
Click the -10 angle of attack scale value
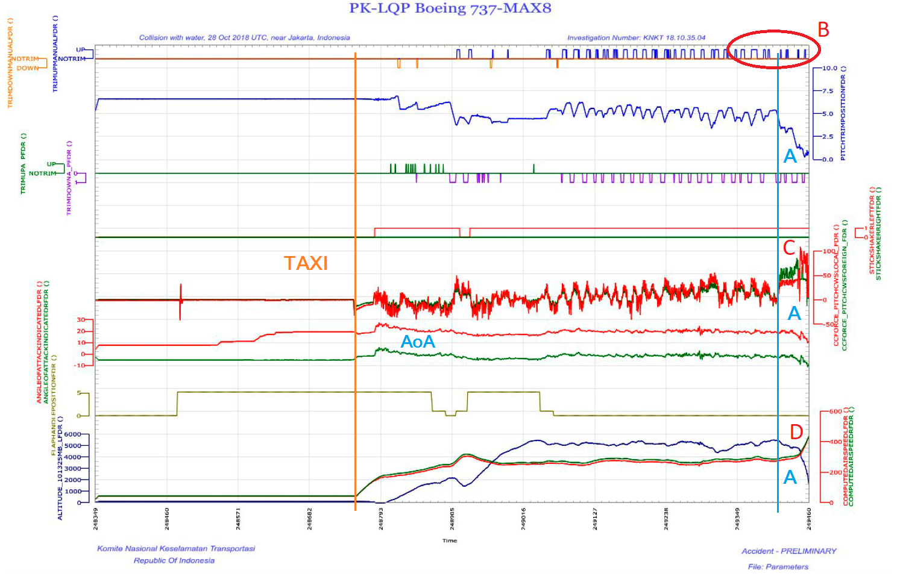point(80,365)
